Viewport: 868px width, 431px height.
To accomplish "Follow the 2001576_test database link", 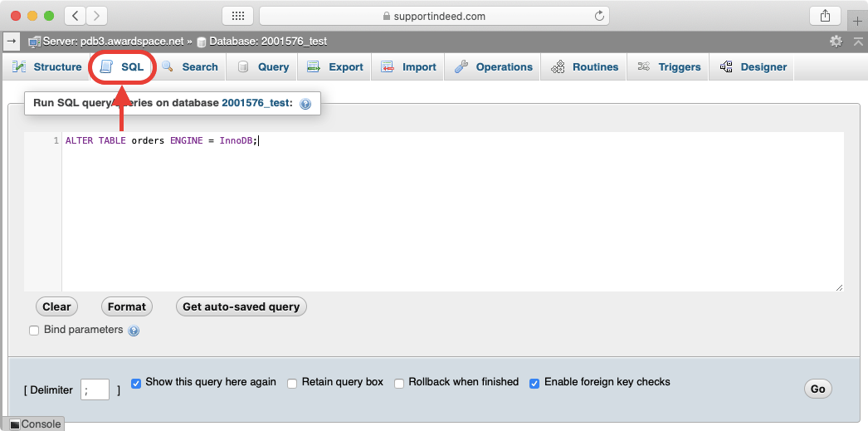I will coord(256,103).
